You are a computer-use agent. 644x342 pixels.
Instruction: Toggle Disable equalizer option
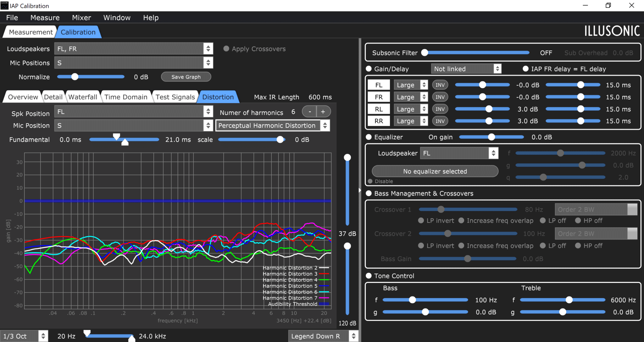click(x=370, y=181)
